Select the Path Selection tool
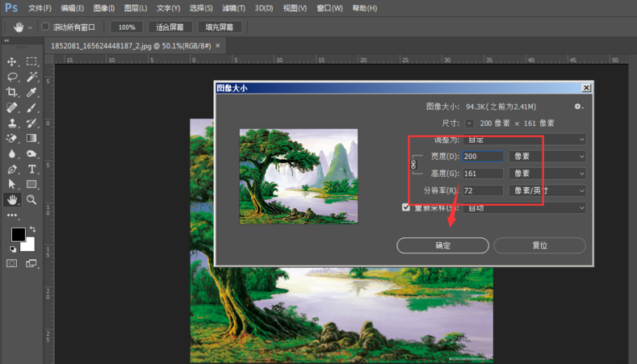The width and height of the screenshot is (637, 364). 12,185
